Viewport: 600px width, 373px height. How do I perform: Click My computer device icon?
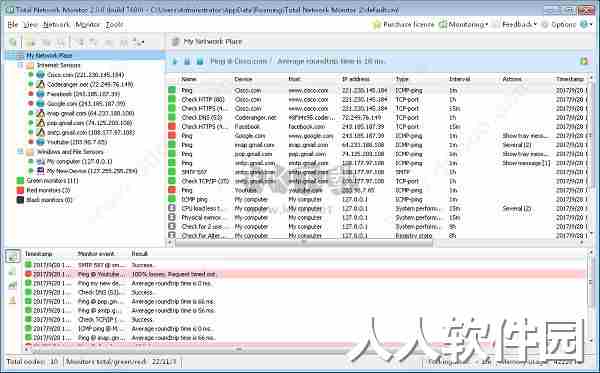(x=41, y=161)
